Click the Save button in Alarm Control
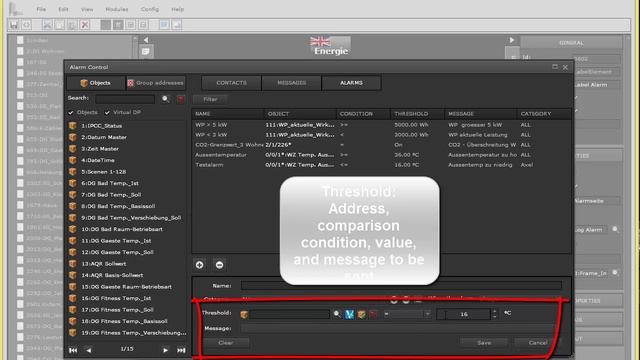The height and width of the screenshot is (360, 640). tap(484, 343)
